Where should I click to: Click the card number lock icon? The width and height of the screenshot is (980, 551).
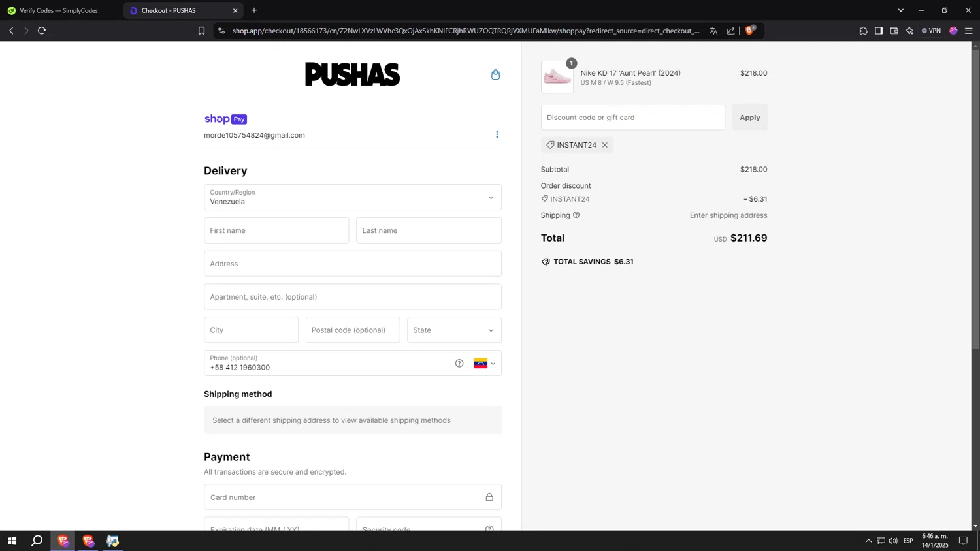(x=489, y=497)
